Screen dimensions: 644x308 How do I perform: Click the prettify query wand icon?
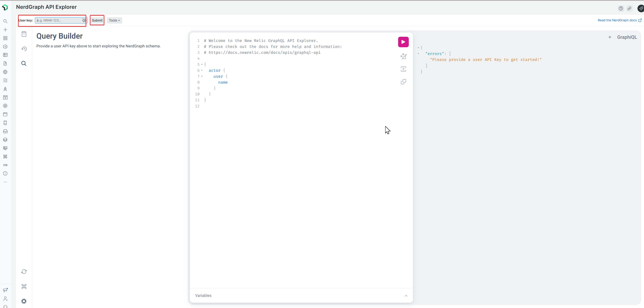(403, 56)
